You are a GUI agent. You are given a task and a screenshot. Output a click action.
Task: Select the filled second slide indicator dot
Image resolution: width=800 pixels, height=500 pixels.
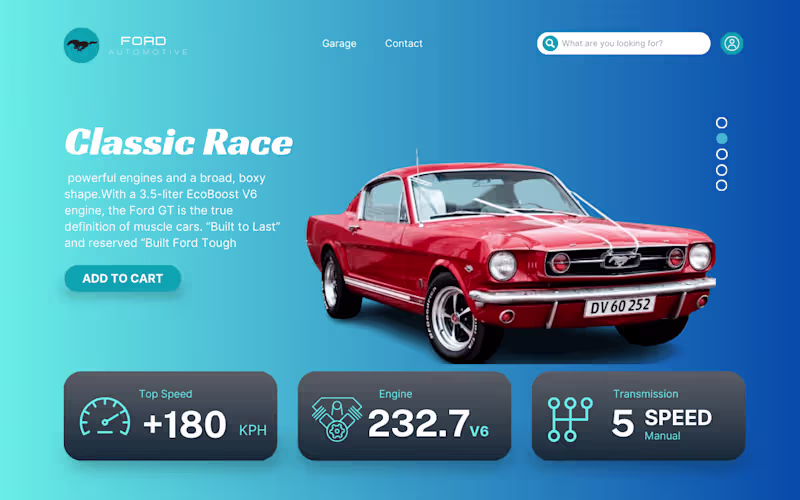coord(721,138)
